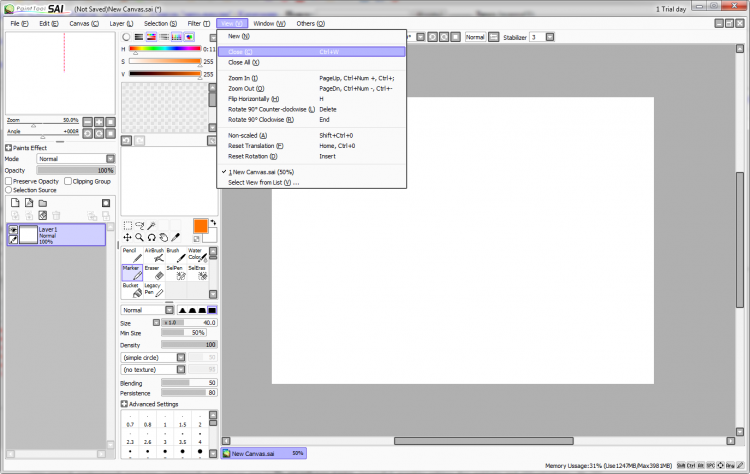Select the SelPen tool
750x474 pixels.
pos(176,273)
